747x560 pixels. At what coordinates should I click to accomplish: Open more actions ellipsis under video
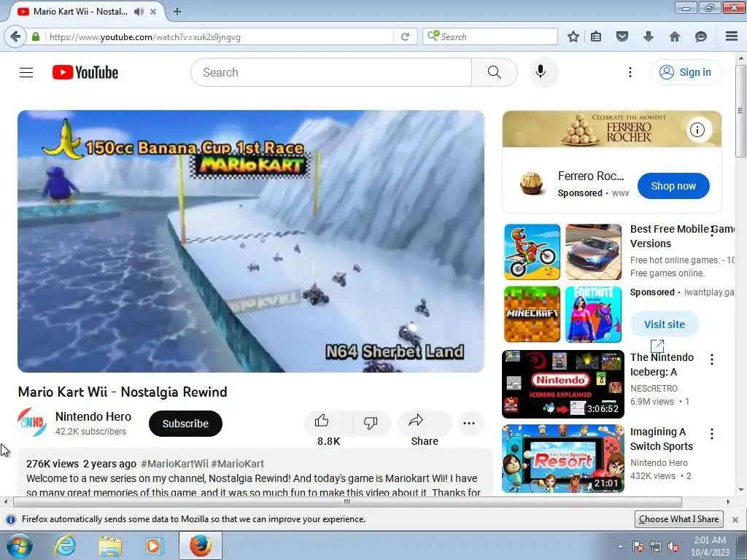click(x=469, y=423)
